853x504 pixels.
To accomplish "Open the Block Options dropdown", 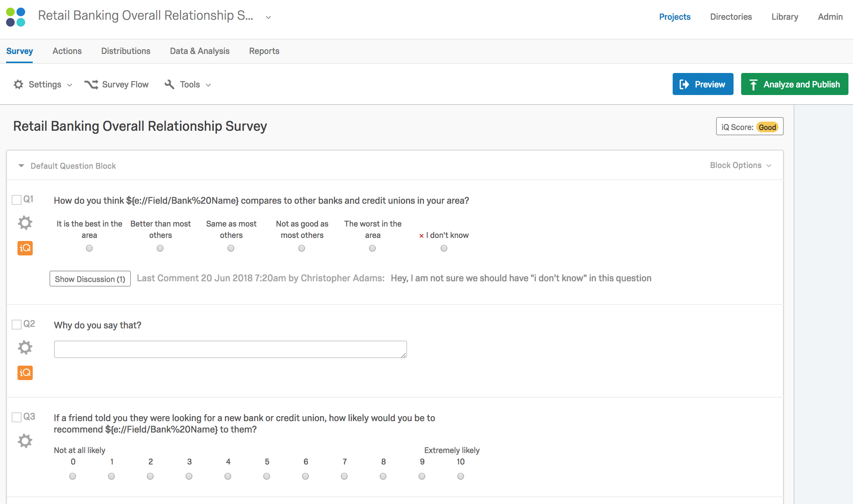I will point(740,165).
